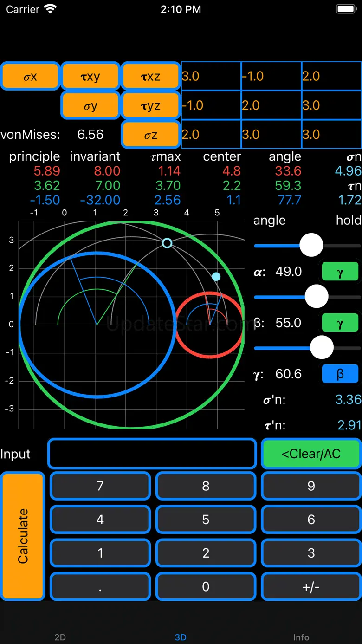Toggle the green hold button beside β
Viewport: 362px width, 644px height.
point(340,323)
